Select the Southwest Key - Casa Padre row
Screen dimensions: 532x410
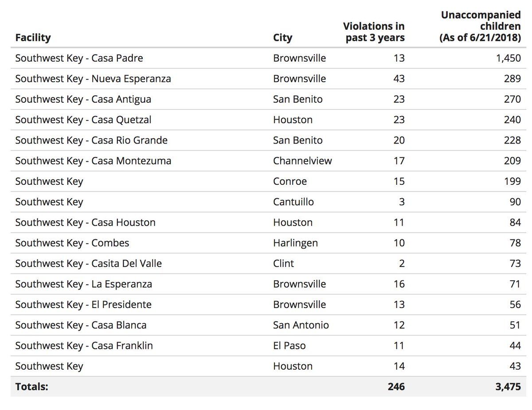point(79,58)
